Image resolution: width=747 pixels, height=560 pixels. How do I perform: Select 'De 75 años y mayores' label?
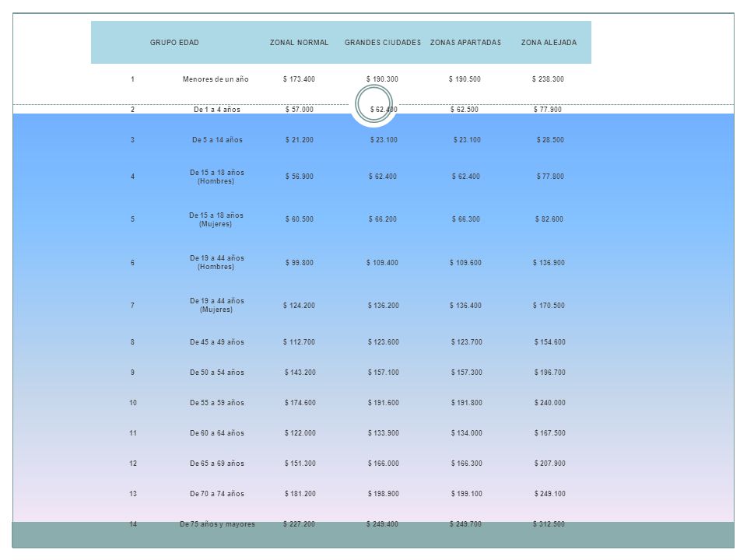click(x=217, y=524)
